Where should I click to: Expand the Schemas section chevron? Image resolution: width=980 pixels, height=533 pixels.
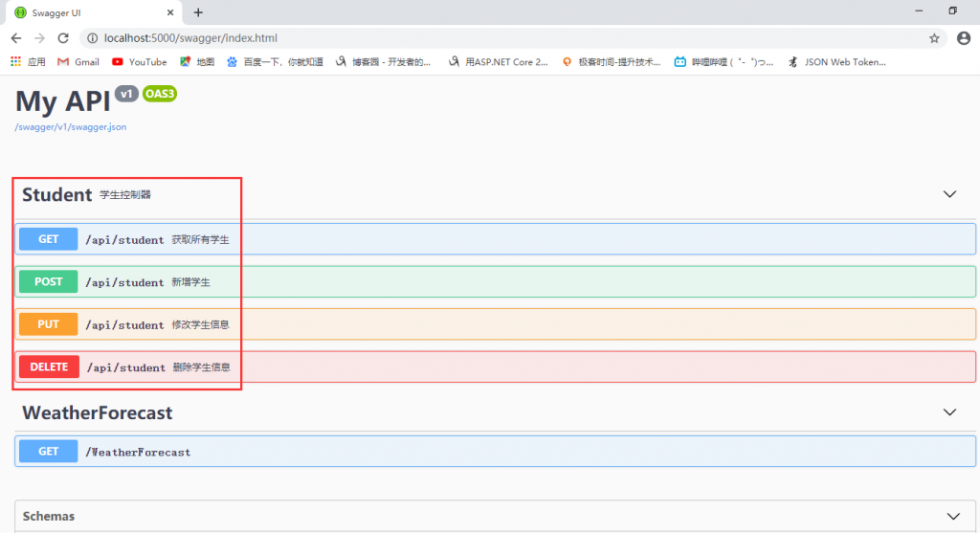pos(953,516)
